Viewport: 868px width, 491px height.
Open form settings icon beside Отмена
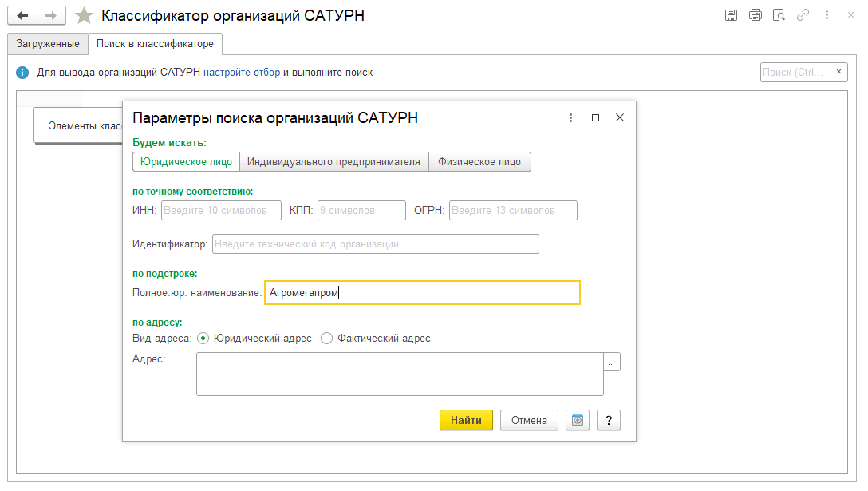(x=577, y=421)
